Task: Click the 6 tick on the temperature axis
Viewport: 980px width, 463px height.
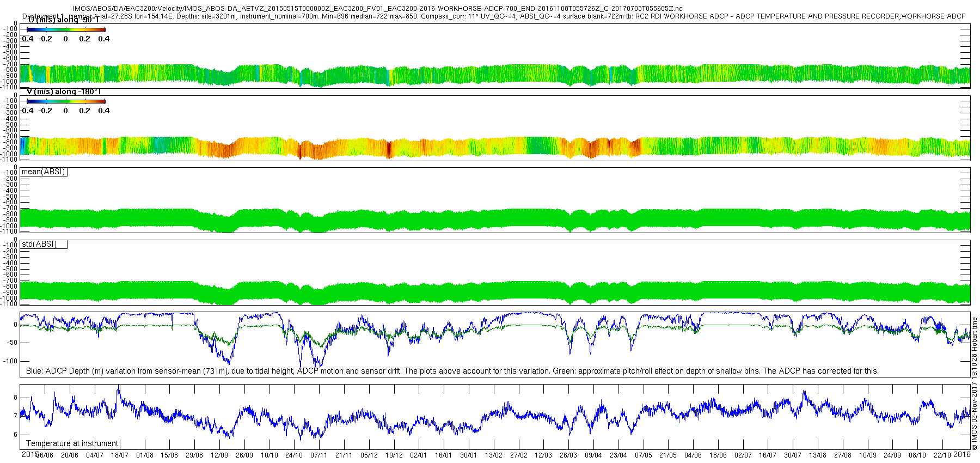Action: click(16, 435)
